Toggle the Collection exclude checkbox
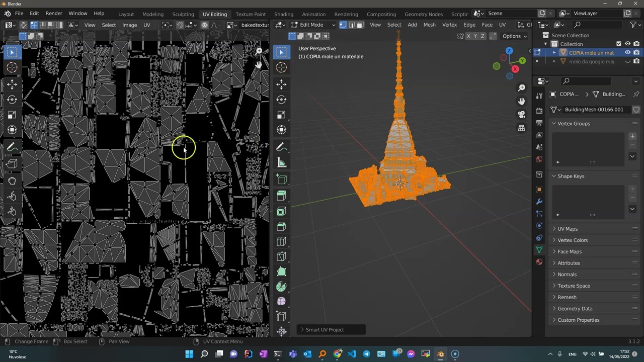The width and height of the screenshot is (644, 362). (619, 44)
